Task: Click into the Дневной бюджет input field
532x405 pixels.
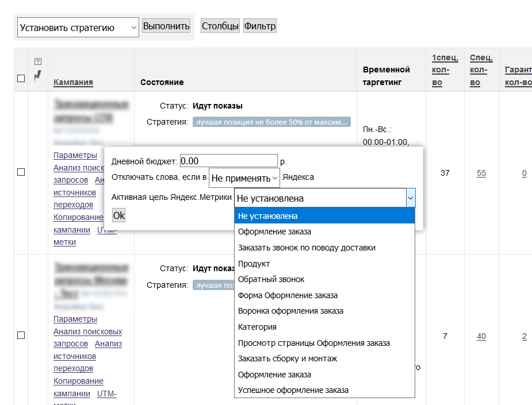Action: click(x=228, y=161)
